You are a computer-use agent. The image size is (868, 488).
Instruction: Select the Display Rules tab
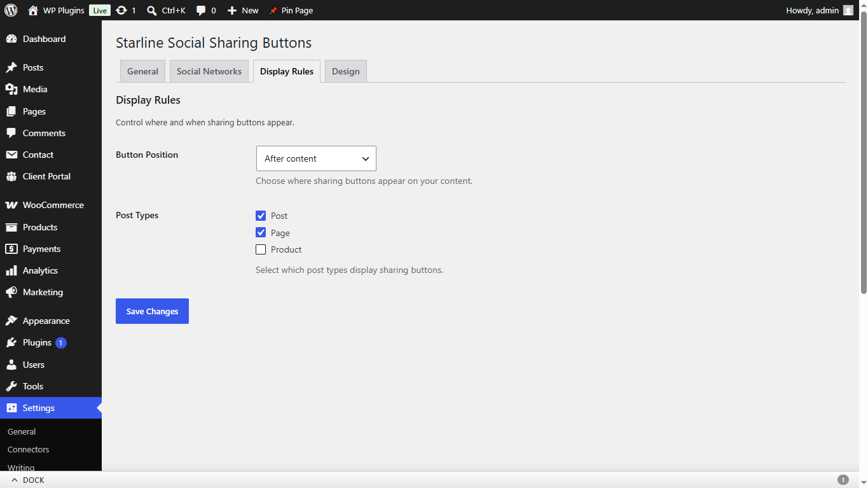pos(287,71)
